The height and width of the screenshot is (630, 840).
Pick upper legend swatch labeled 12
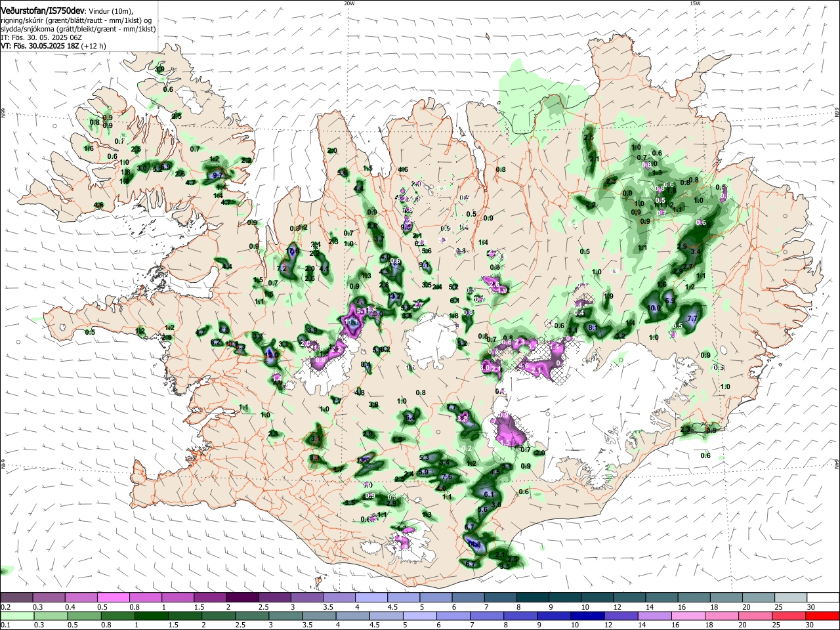[628, 597]
